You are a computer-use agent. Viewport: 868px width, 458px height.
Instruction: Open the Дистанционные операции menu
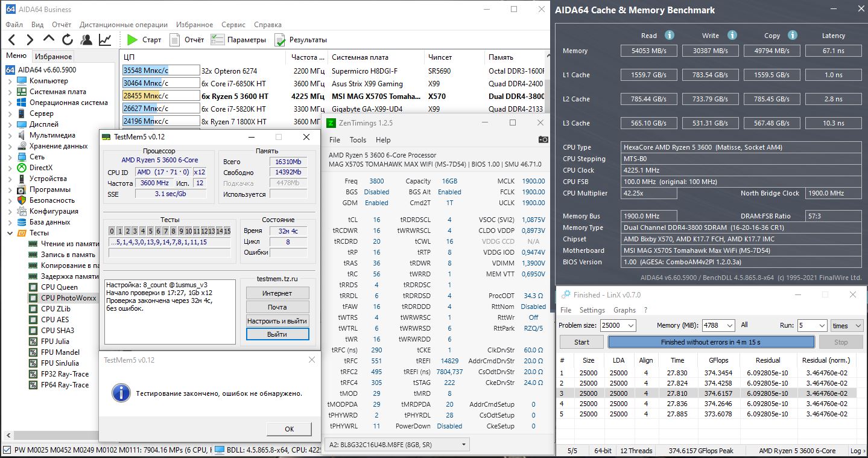(124, 25)
